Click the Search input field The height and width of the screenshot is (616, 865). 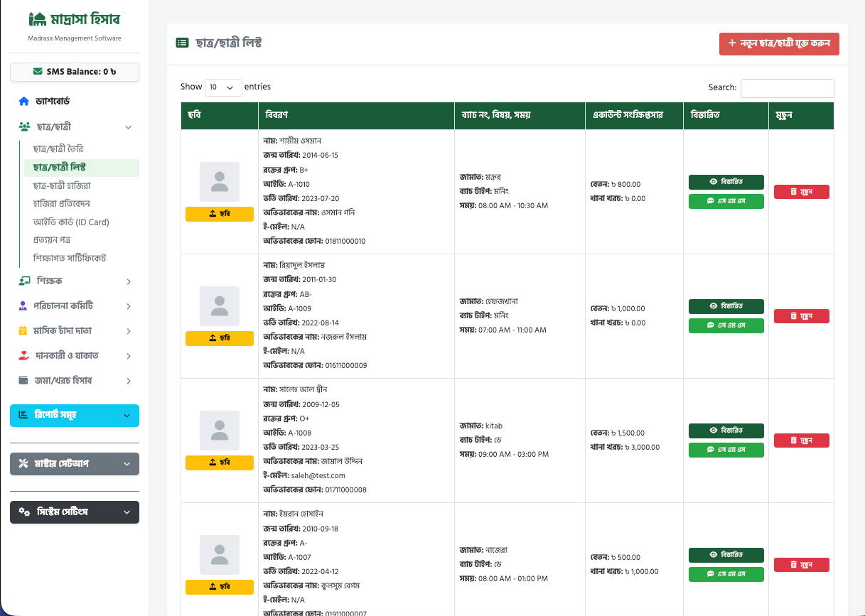coord(788,88)
